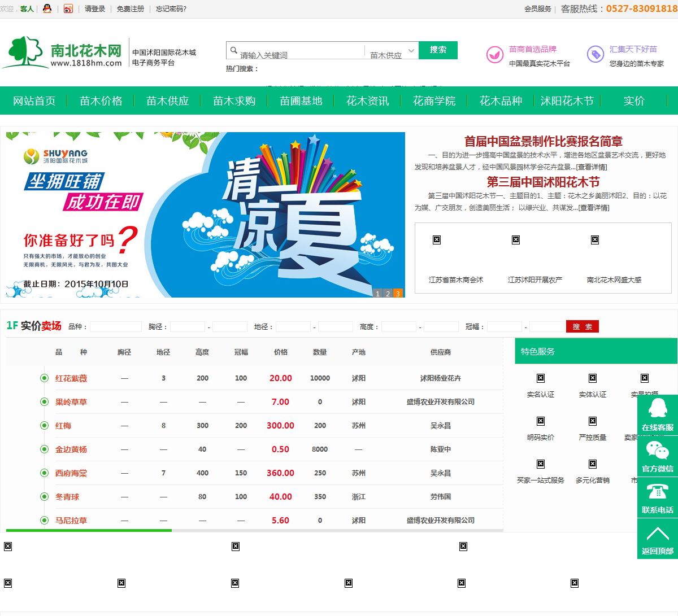Open 苗木价格 nav item
The image size is (678, 616).
pos(101,101)
